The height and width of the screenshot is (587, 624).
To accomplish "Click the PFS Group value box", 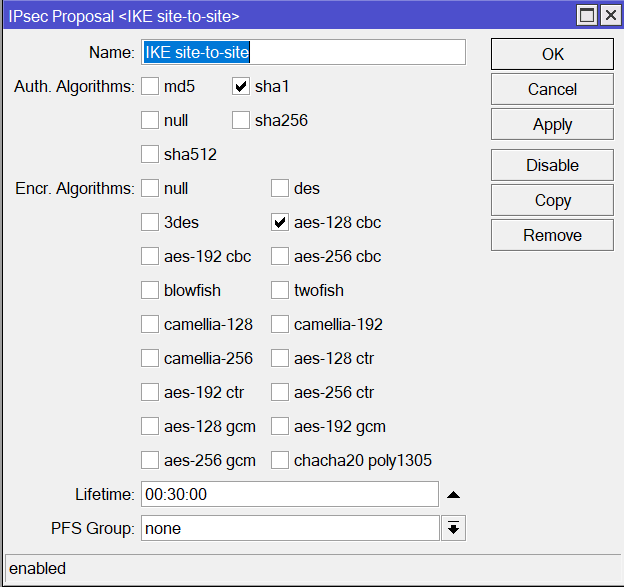I will (x=290, y=528).
